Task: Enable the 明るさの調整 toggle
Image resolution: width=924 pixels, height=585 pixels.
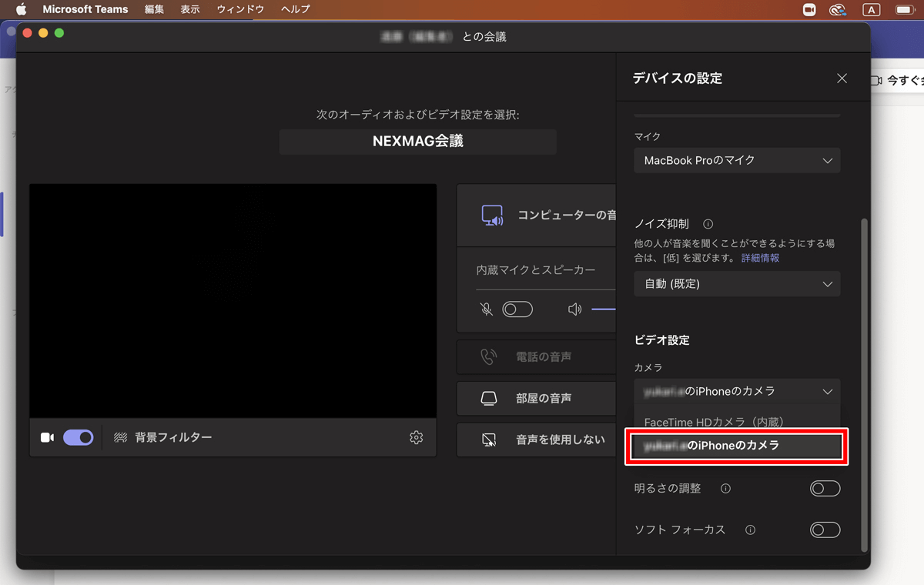Action: (825, 489)
